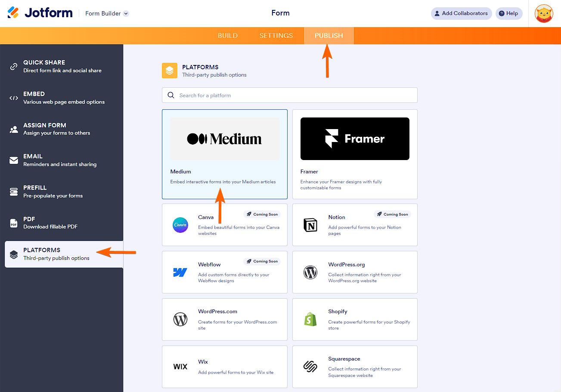Open the Webflow platform title
The image size is (561, 392).
(x=209, y=265)
